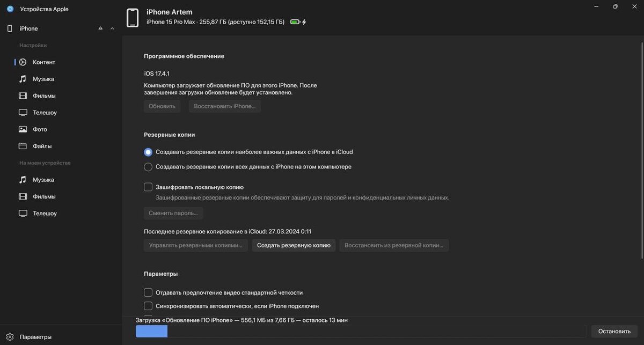Screen dimensions: 644x345
Task: Click the Музыка note icon under Настройки
Action: click(23, 79)
